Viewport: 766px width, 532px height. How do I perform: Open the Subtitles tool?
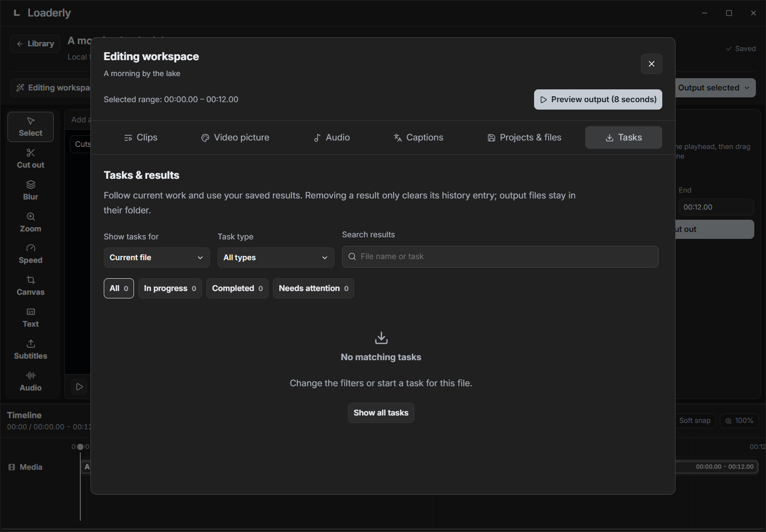tap(30, 350)
